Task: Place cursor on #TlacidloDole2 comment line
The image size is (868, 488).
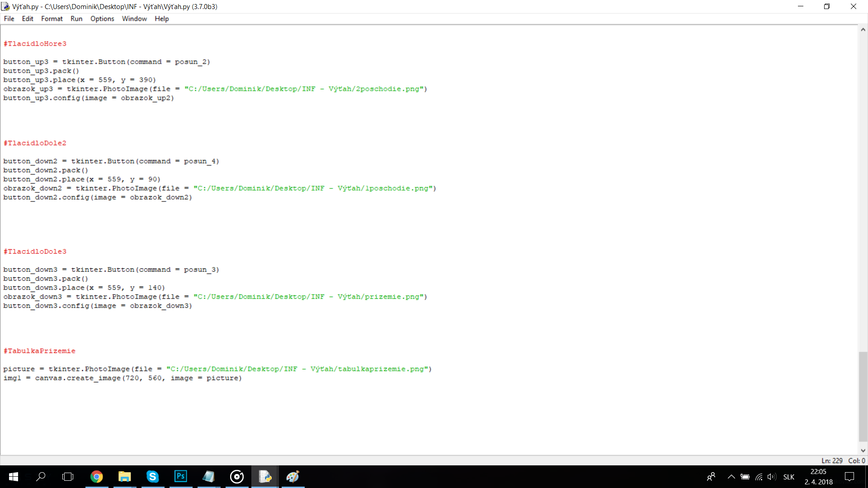Action: 35,143
